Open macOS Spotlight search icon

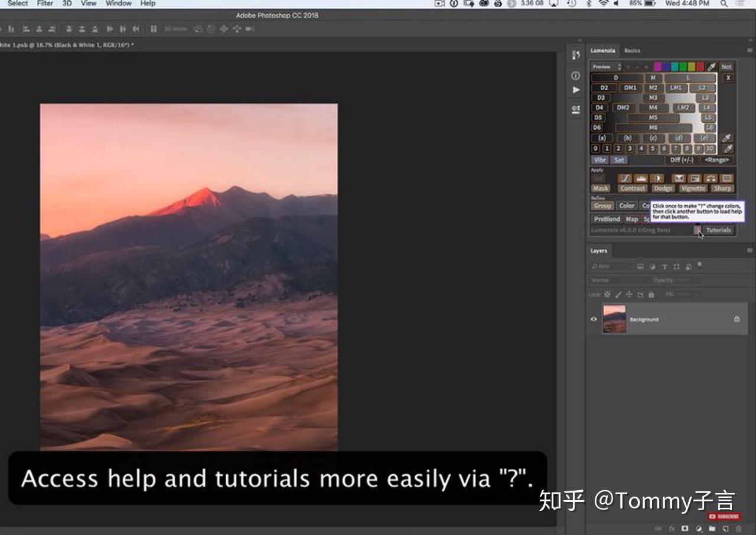[x=724, y=4]
